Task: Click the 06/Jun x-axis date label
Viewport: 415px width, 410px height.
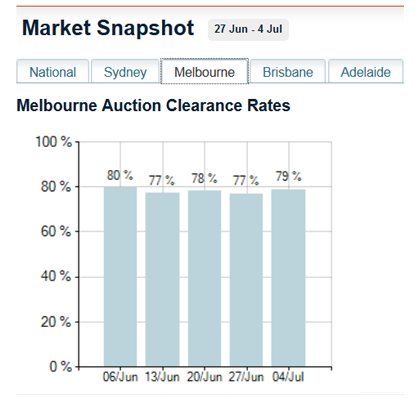Action: pyautogui.click(x=120, y=377)
